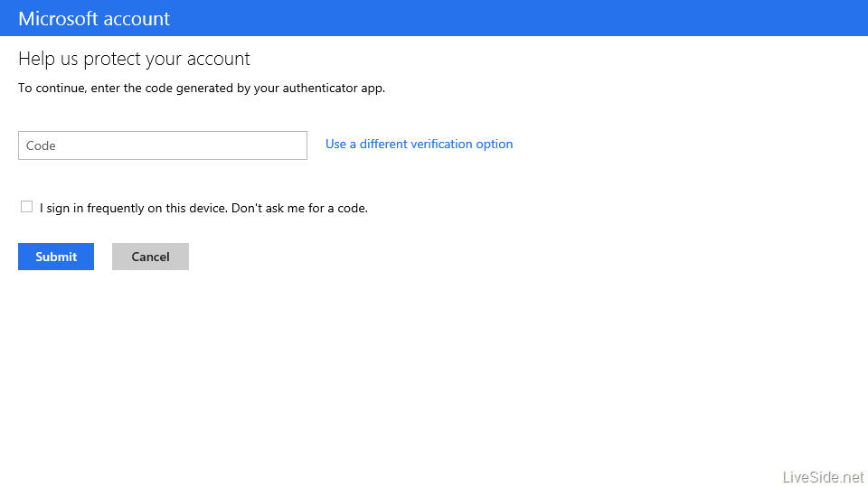Click the Code input field
This screenshot has height=487, width=868.
pyautogui.click(x=163, y=145)
